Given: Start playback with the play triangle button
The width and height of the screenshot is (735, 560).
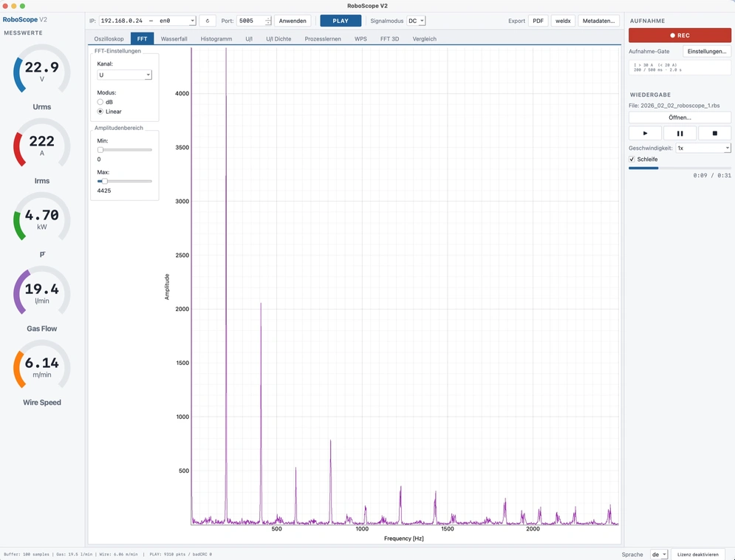Looking at the screenshot, I should click(x=645, y=133).
